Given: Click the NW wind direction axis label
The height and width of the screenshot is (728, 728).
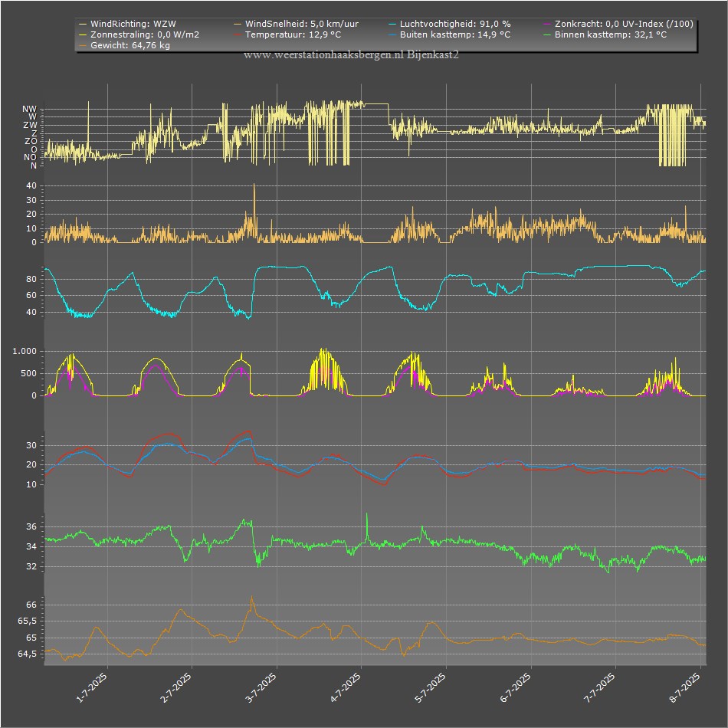Looking at the screenshot, I should tap(29, 109).
